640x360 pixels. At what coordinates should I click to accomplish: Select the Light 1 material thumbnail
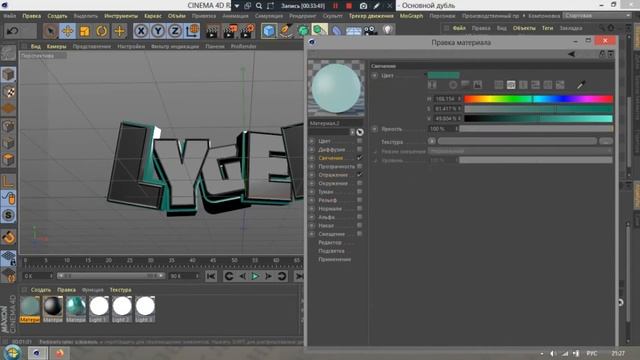tap(99, 306)
